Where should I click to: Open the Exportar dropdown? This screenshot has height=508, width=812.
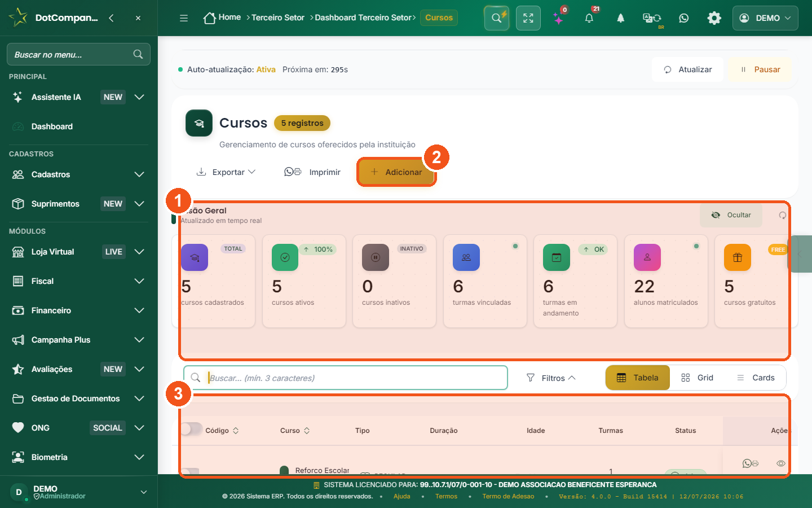pos(226,172)
